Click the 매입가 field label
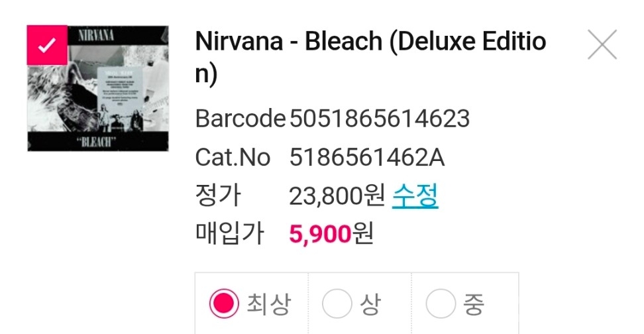This screenshot has height=334, width=644. (229, 233)
